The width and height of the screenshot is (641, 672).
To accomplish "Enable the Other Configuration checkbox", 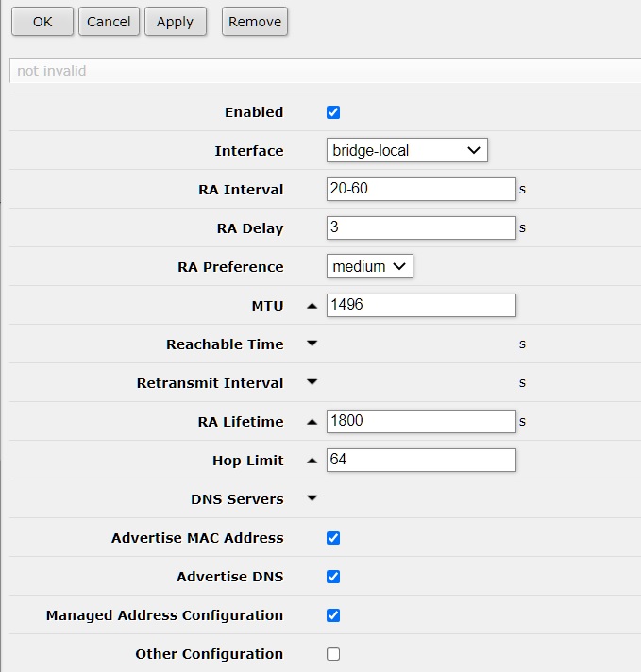I will coord(333,654).
